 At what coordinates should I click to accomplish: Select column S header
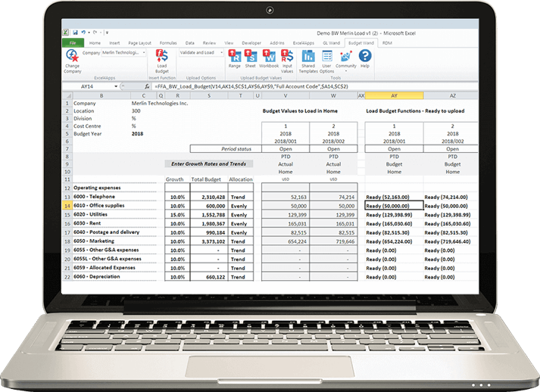[x=209, y=95]
